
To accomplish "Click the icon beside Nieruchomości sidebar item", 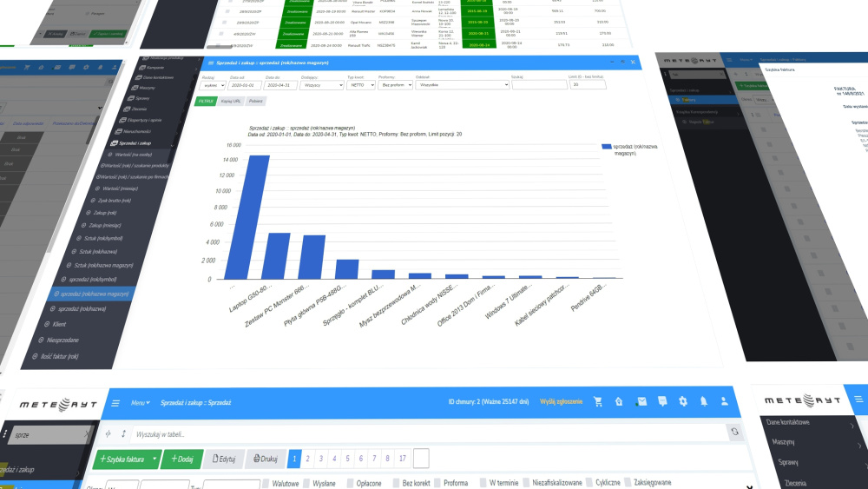I will (118, 131).
